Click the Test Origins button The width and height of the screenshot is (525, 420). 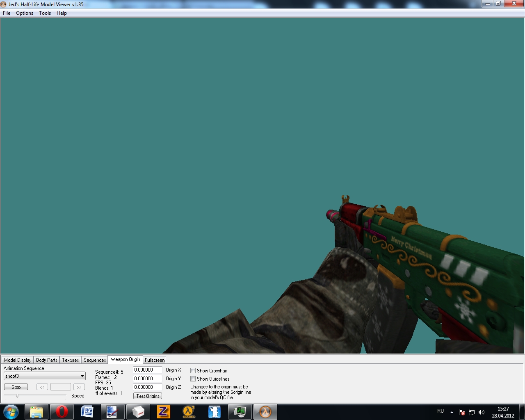[x=148, y=396]
